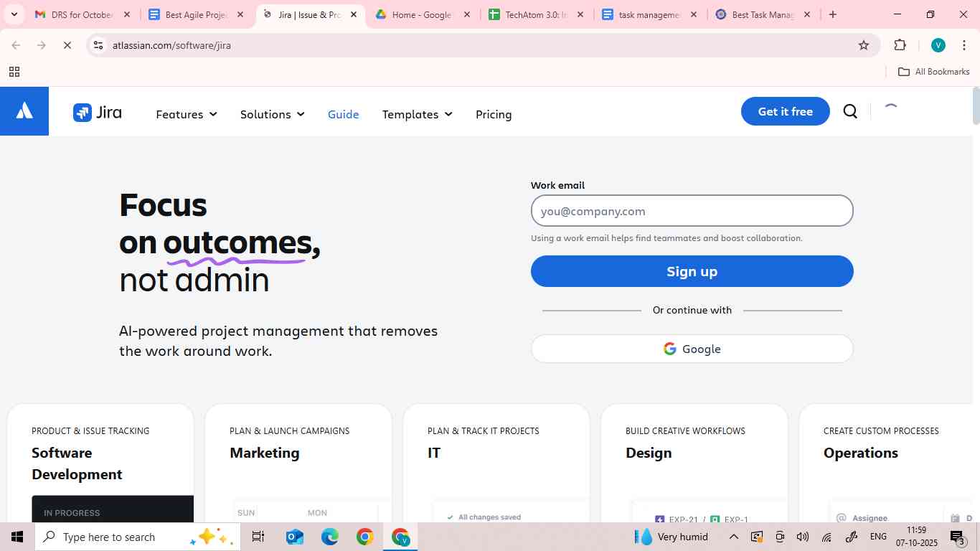This screenshot has height=551, width=980.
Task: Click the bookmark star in the address bar
Action: (863, 44)
